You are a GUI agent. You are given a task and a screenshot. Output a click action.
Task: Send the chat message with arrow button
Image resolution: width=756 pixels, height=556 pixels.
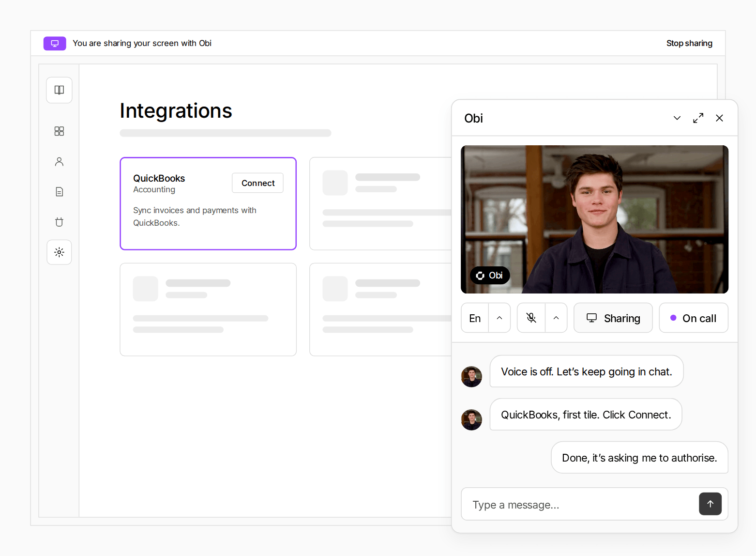pyautogui.click(x=710, y=504)
